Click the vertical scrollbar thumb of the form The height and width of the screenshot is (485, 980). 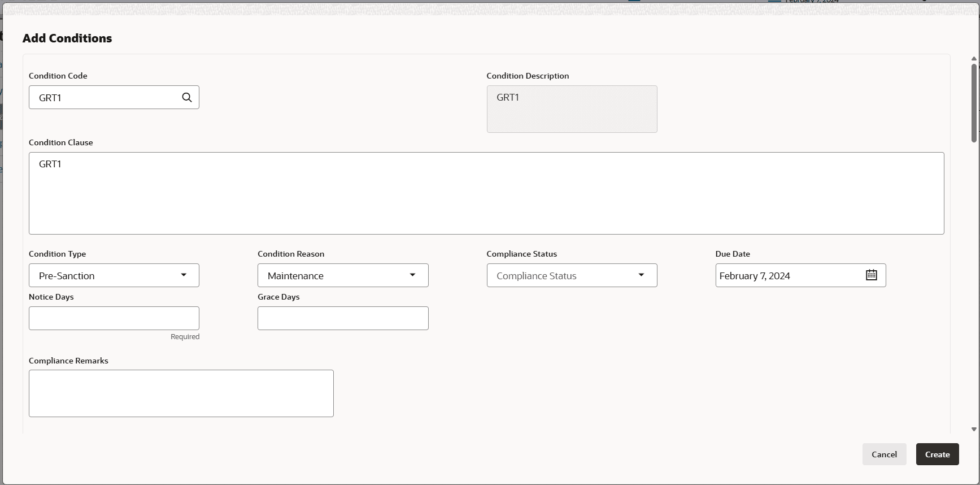974,103
